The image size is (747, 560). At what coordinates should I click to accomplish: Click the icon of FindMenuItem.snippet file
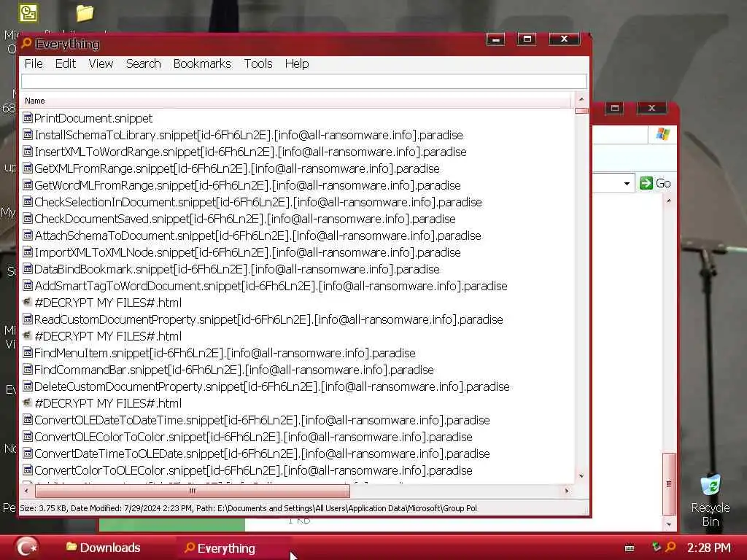(x=28, y=353)
